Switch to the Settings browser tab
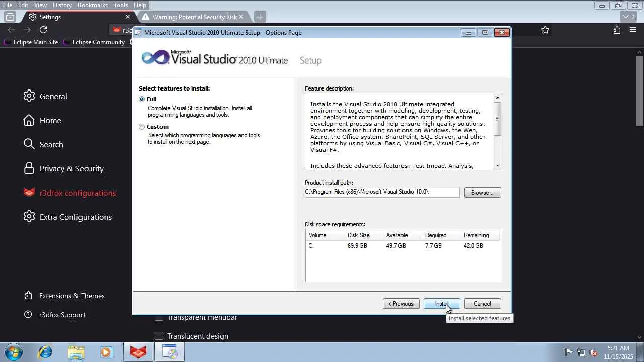 click(78, 17)
